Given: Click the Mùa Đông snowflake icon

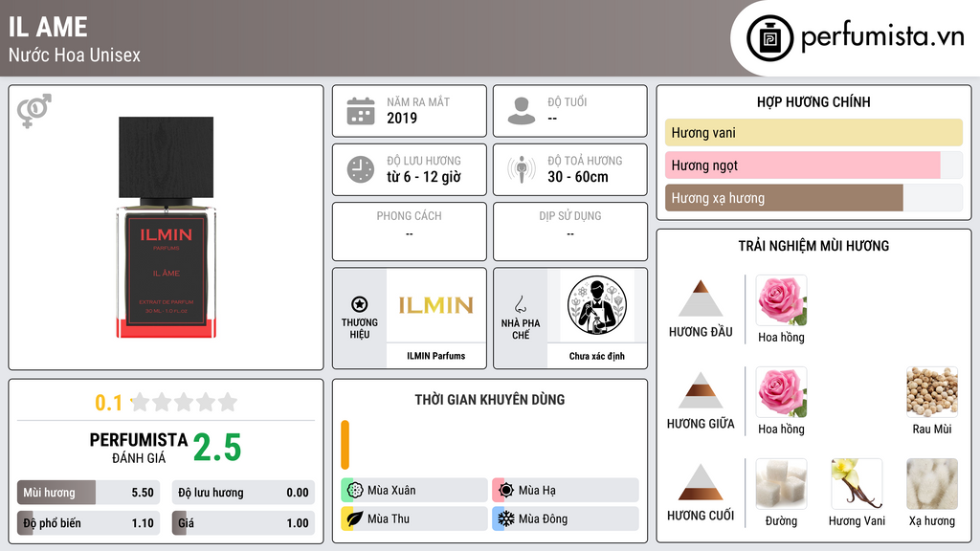Looking at the screenshot, I should 506,518.
